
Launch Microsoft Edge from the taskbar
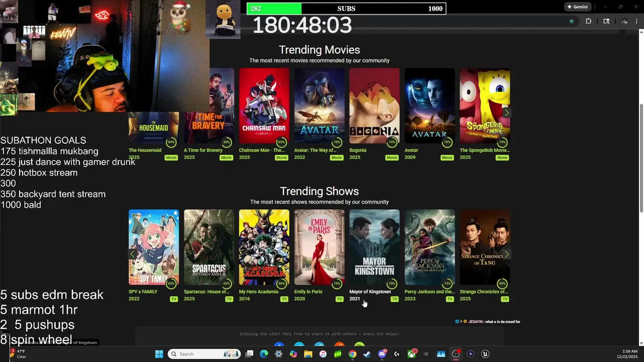264,354
